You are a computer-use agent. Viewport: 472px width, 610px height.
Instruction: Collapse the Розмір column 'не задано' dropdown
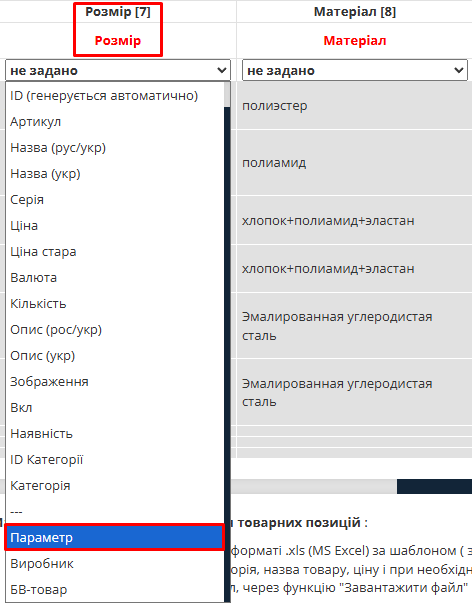coord(118,70)
